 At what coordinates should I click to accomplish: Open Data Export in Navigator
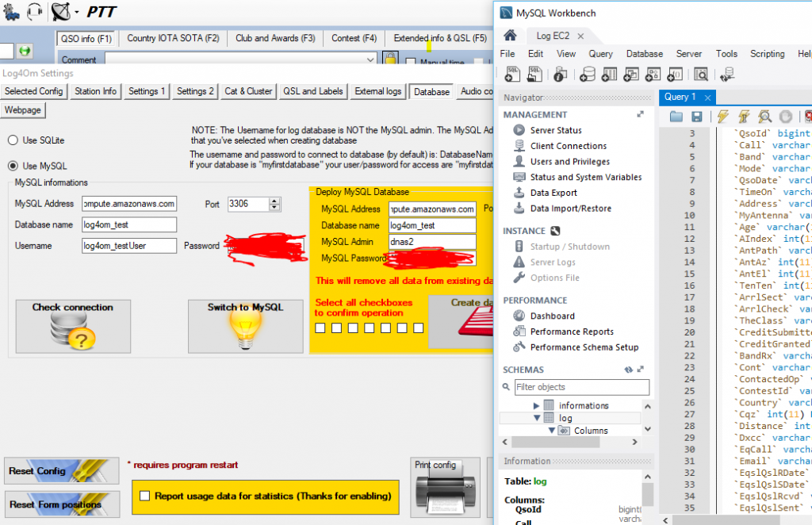click(x=553, y=193)
